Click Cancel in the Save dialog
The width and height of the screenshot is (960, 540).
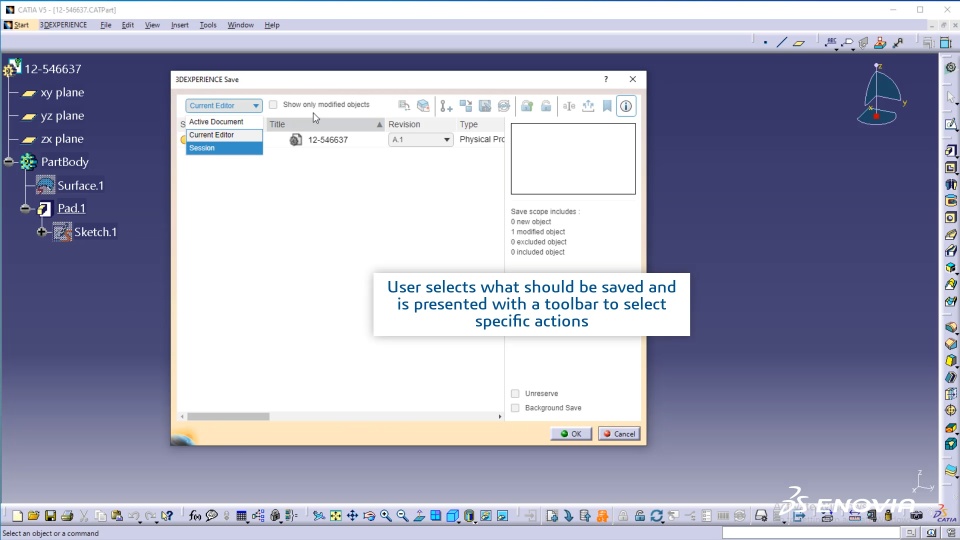619,433
